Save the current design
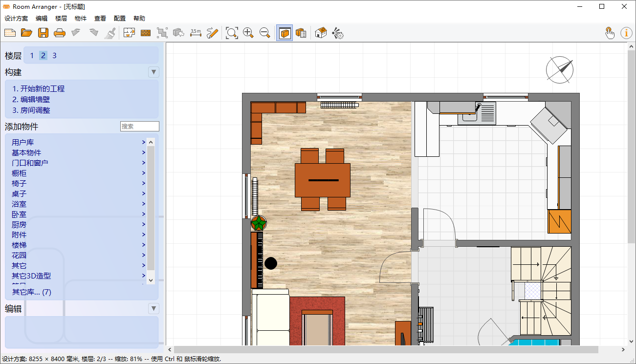636x364 pixels. click(43, 33)
